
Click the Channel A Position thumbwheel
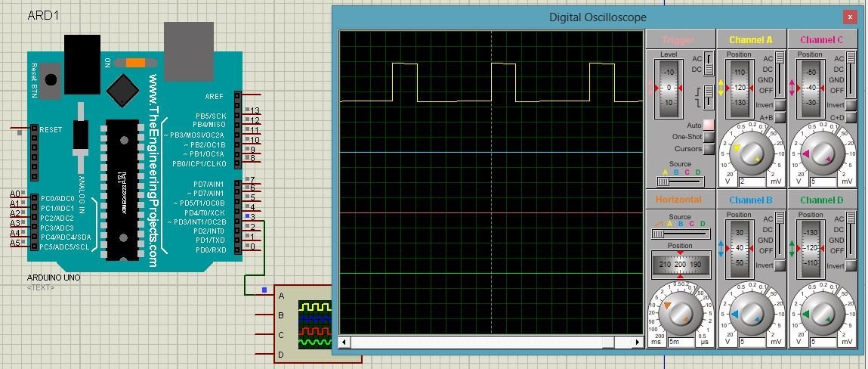[739, 88]
